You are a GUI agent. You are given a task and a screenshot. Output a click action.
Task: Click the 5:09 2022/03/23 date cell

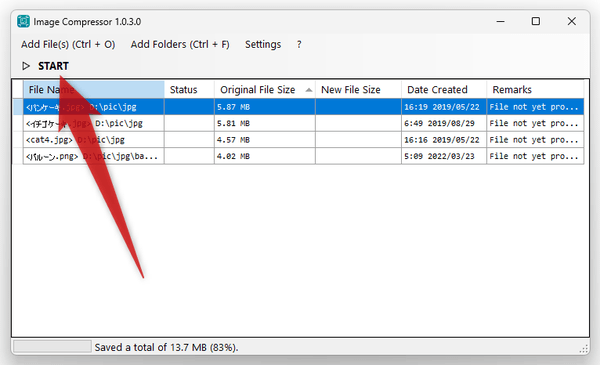[x=444, y=156]
